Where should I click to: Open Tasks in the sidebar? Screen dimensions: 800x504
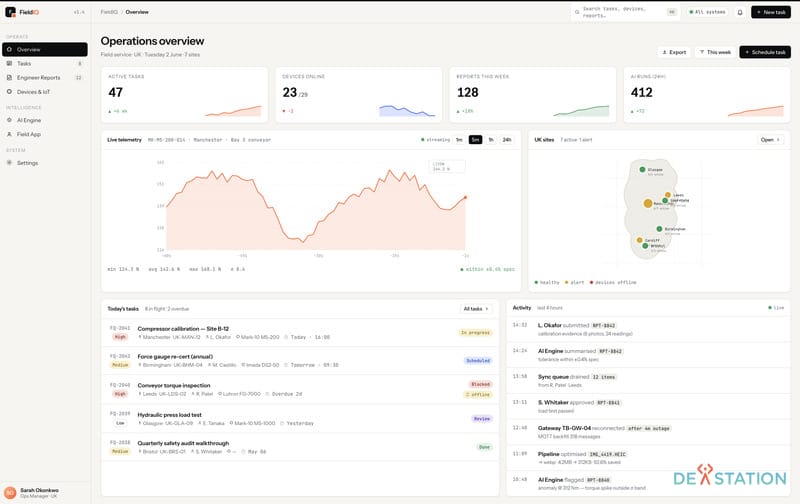pos(45,64)
